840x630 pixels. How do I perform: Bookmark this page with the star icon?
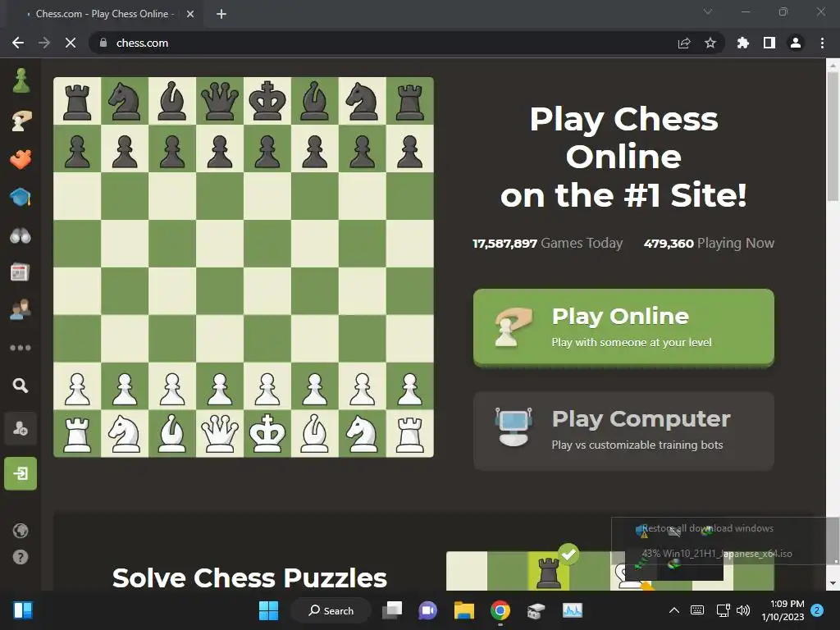pos(710,43)
